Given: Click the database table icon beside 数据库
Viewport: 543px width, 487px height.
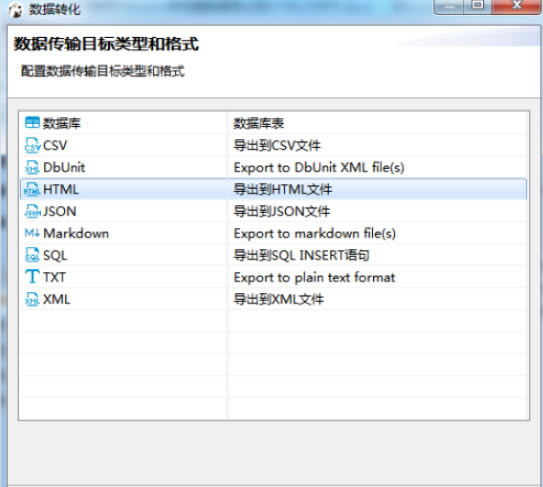Looking at the screenshot, I should (x=32, y=123).
